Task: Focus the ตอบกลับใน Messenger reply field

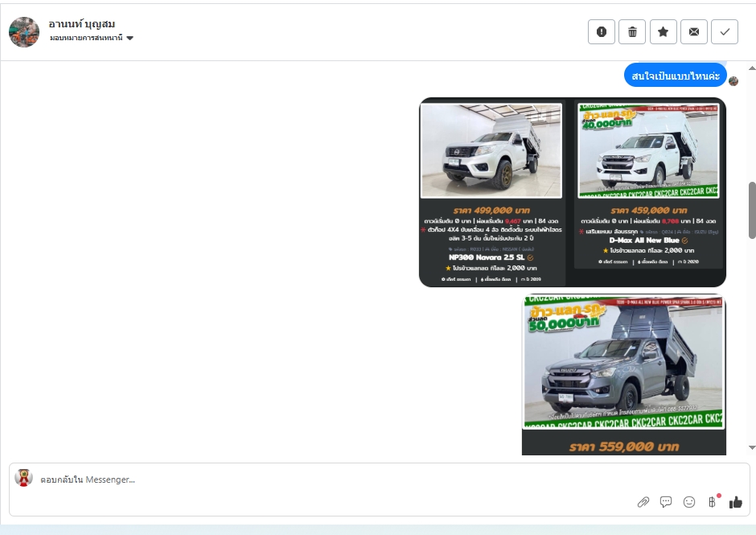Action: (322, 479)
